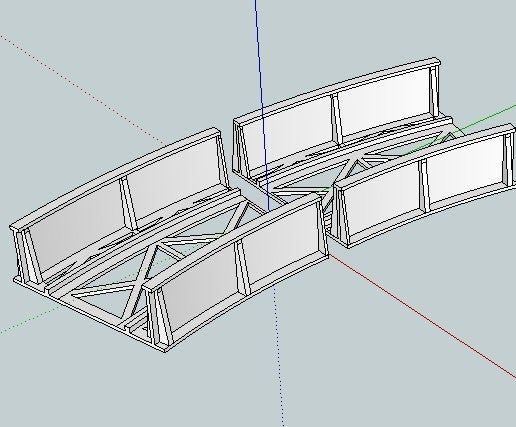Select the left bridge segment's front side wall

pos(236,273)
